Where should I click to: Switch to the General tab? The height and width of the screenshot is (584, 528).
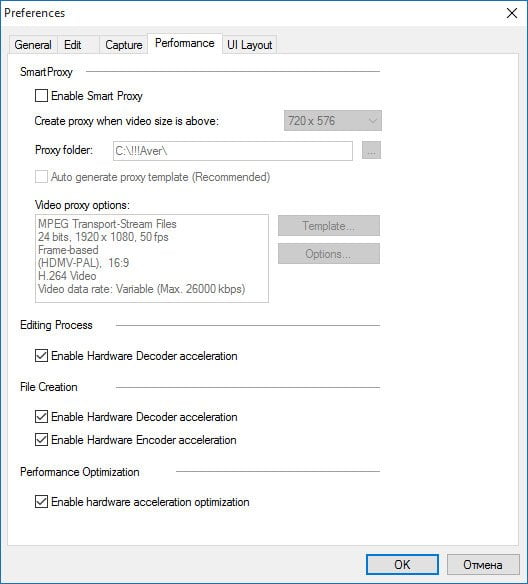pyautogui.click(x=33, y=45)
